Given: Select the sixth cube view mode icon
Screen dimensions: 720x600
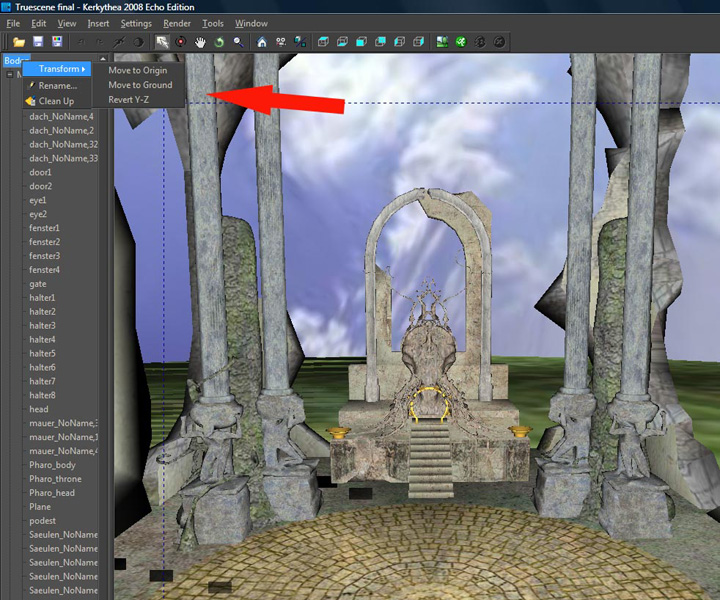Looking at the screenshot, I should tap(418, 42).
